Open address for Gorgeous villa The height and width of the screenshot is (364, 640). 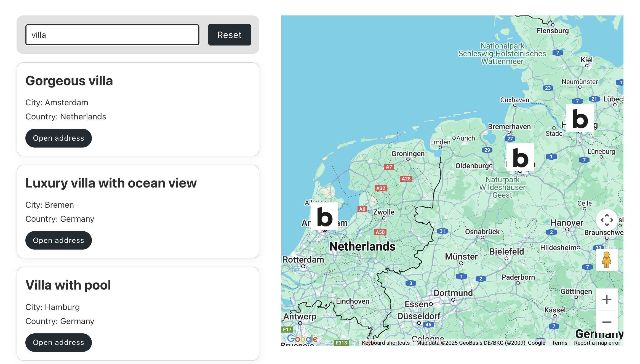click(x=58, y=138)
